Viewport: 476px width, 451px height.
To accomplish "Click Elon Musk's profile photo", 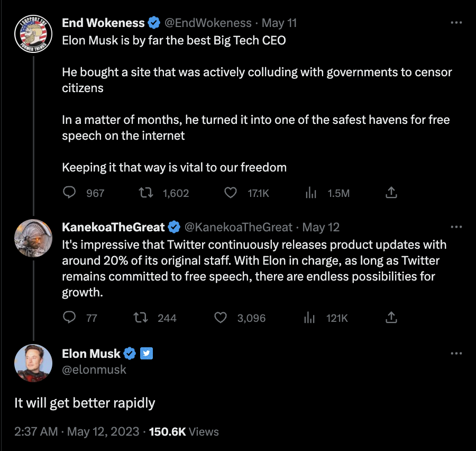I will pyautogui.click(x=33, y=363).
